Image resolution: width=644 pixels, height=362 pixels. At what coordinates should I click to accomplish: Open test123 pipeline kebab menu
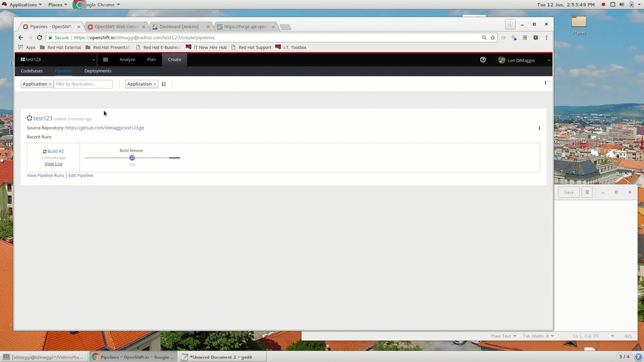tap(539, 128)
